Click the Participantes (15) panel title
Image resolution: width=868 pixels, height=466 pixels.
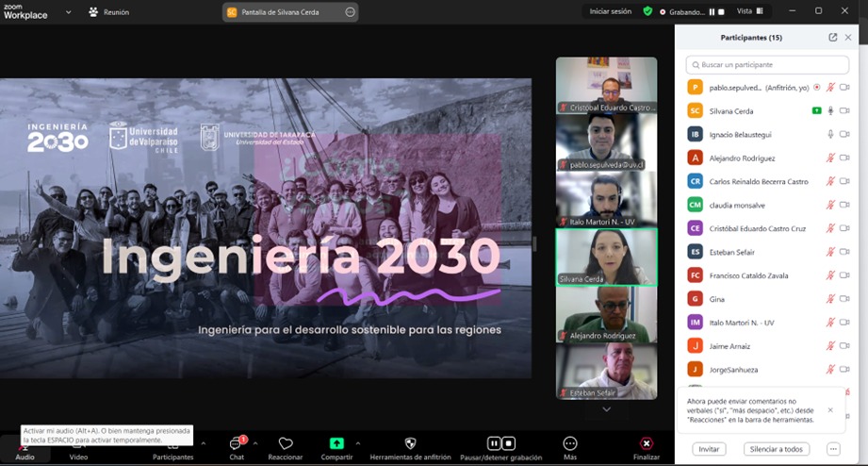[x=751, y=38]
